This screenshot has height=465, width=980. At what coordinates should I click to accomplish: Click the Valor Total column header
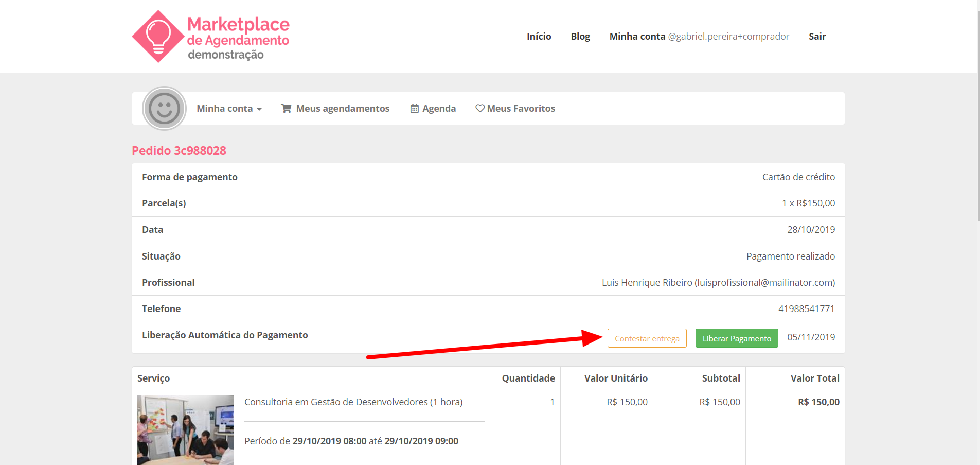click(x=815, y=378)
